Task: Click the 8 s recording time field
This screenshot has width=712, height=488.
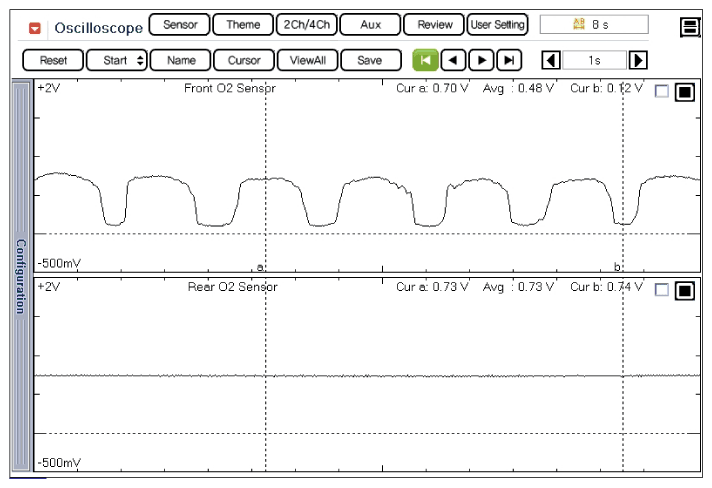Action: pyautogui.click(x=593, y=25)
